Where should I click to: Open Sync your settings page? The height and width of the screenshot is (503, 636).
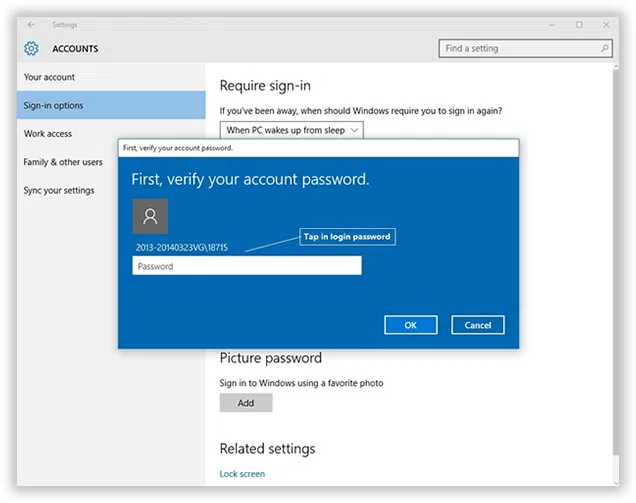(59, 190)
